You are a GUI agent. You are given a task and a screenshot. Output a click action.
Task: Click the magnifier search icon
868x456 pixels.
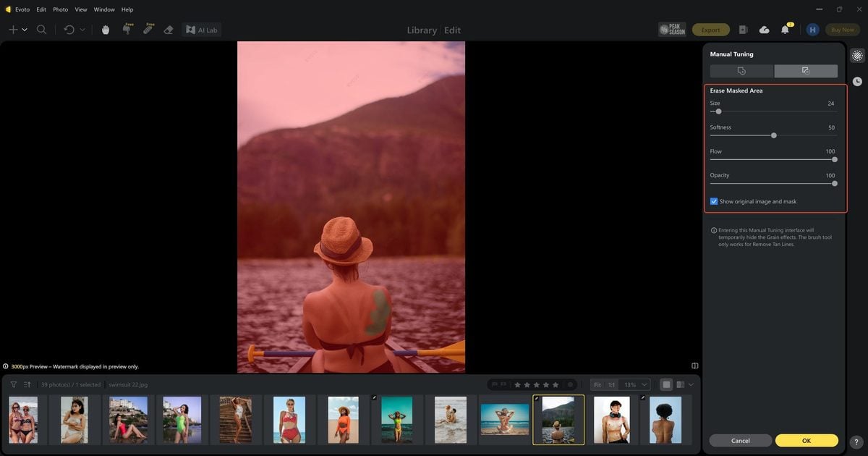[42, 30]
